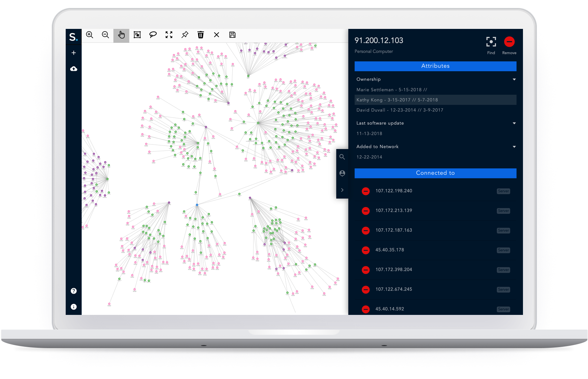The height and width of the screenshot is (379, 588).
Task: Click IP address 45.40.14.592
Action: click(390, 309)
